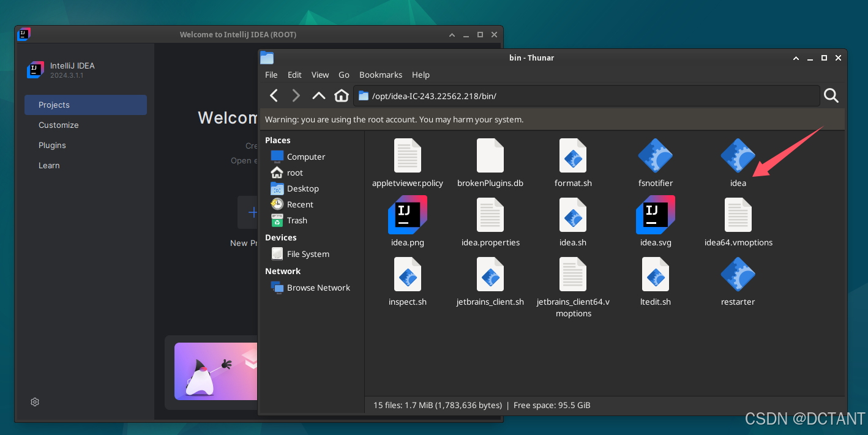Select the ltedit.sh script icon
This screenshot has width=868, height=435.
coord(656,274)
